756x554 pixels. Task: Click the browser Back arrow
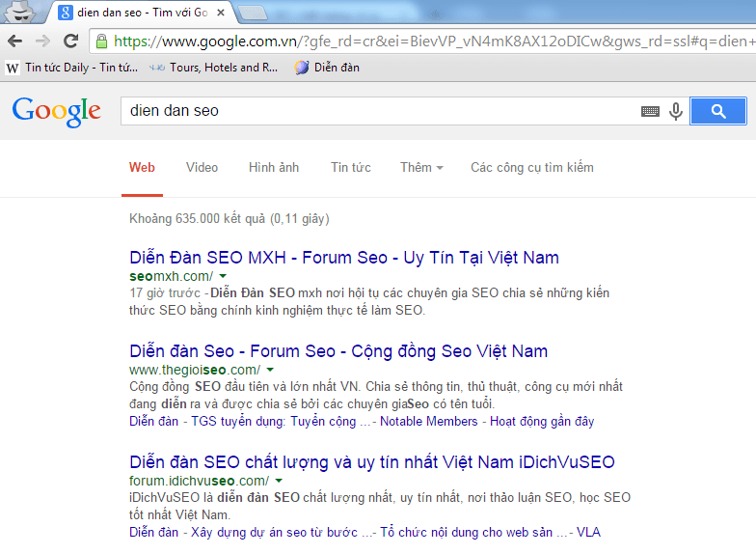[x=15, y=42]
